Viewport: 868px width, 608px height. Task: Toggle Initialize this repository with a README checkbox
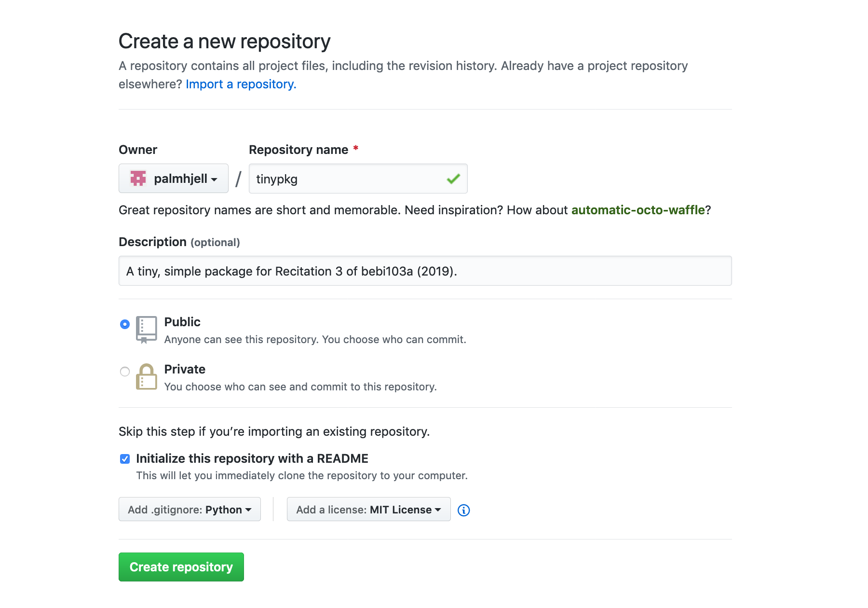[125, 459]
